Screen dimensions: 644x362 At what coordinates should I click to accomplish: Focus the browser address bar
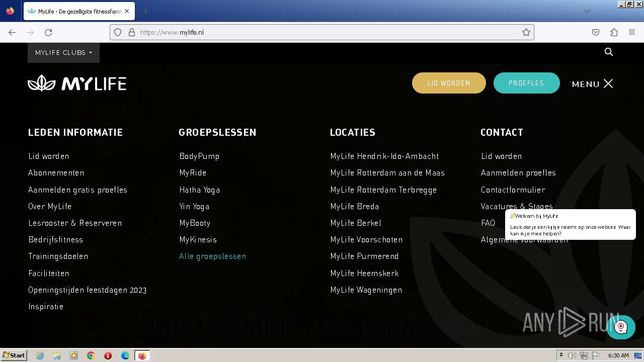click(322, 32)
